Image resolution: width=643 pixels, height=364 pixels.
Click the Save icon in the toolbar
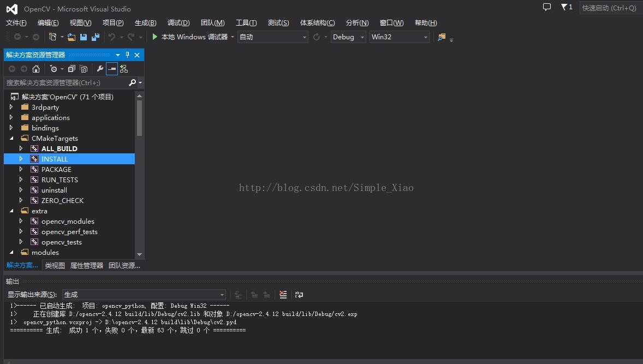[x=84, y=37]
